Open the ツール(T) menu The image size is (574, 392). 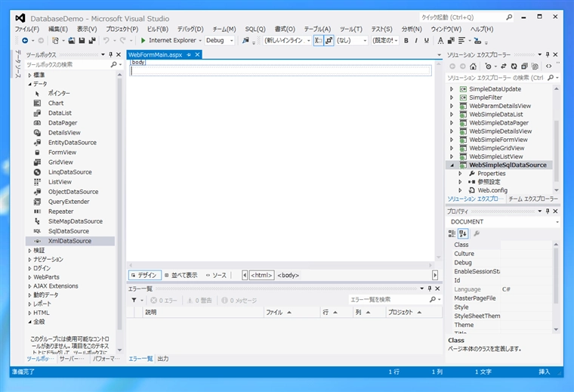click(x=350, y=29)
